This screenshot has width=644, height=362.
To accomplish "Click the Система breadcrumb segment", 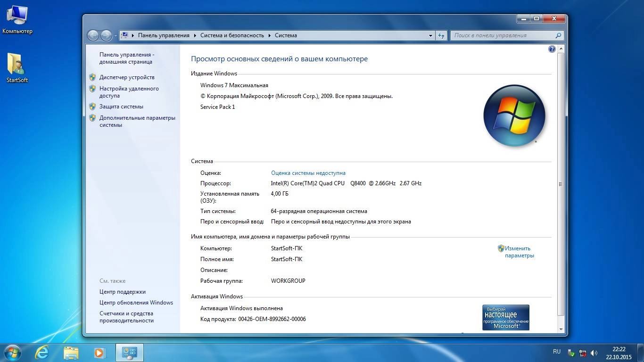I will pos(286,35).
